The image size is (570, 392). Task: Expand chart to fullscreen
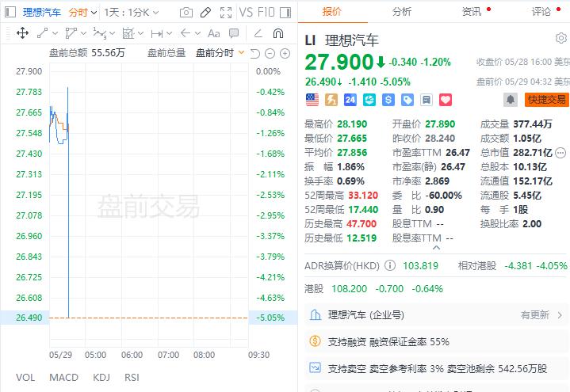(226, 13)
